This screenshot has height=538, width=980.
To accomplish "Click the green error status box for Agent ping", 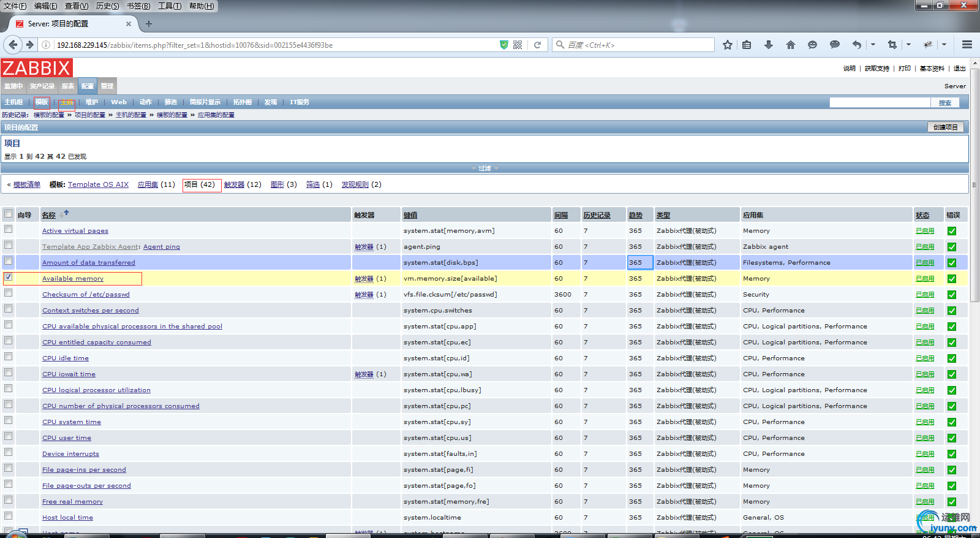I will [x=952, y=247].
